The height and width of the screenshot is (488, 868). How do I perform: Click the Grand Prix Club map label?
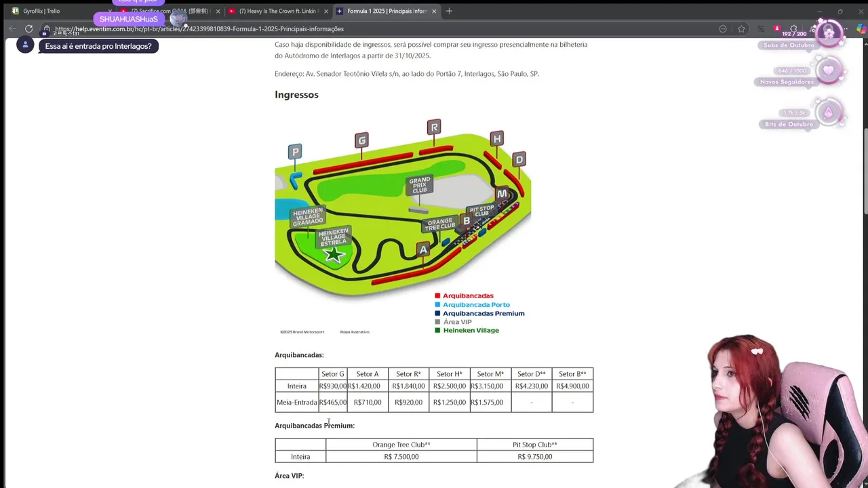coord(420,185)
